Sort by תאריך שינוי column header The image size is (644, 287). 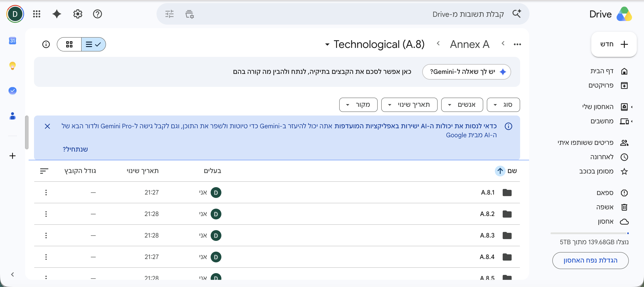coord(142,171)
